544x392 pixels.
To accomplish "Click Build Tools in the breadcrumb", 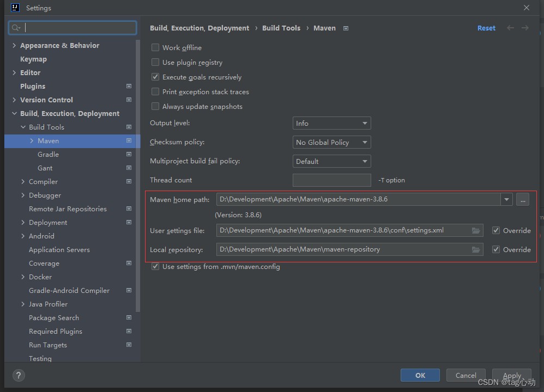I will [281, 28].
